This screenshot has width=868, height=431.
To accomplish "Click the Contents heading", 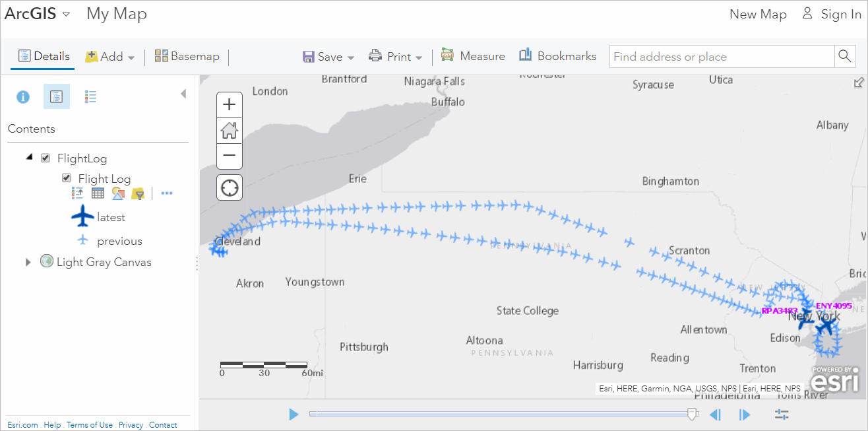I will [x=32, y=129].
